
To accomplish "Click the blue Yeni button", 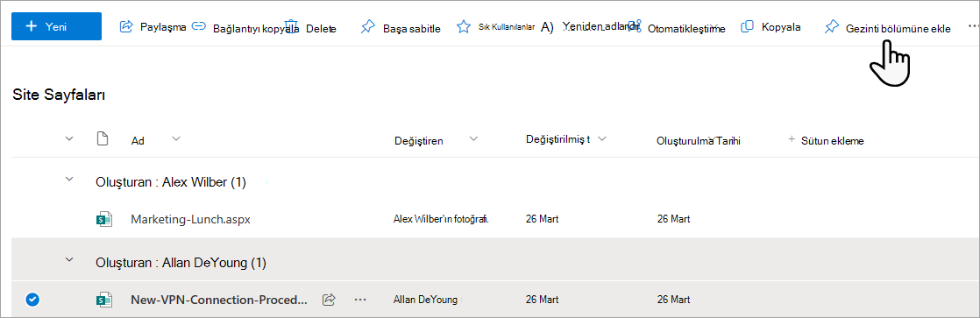I will click(56, 26).
